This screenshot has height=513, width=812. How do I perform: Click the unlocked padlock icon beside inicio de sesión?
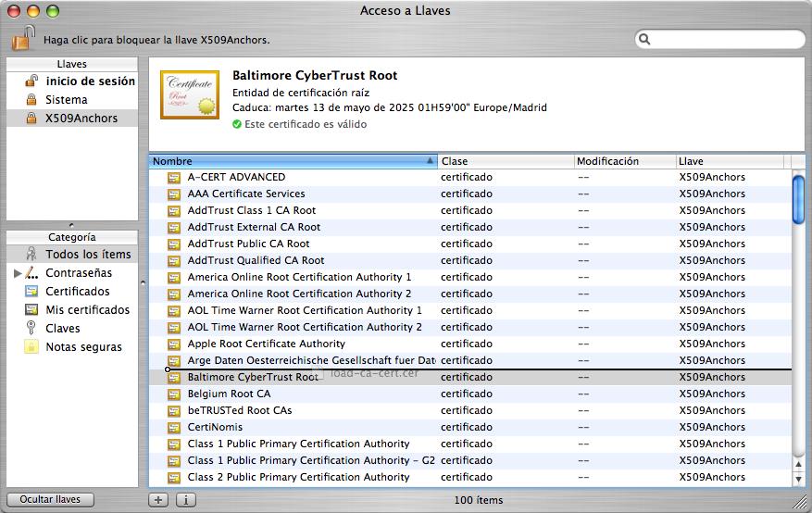[31, 81]
